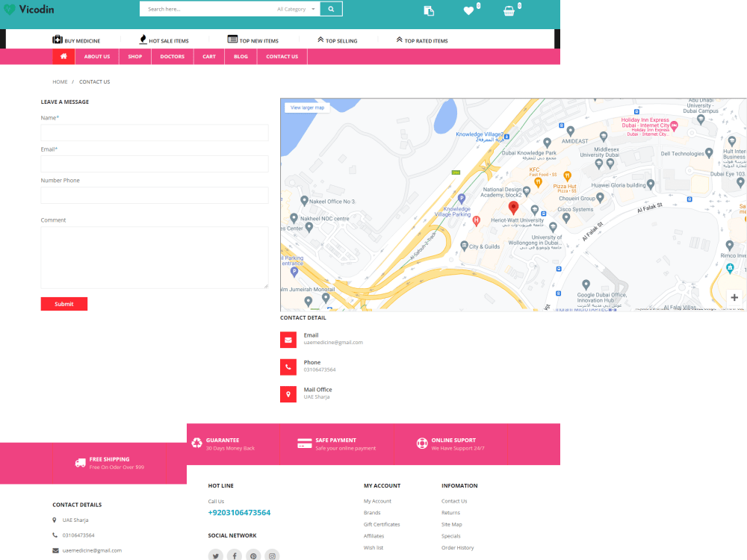This screenshot has width=747, height=560.
Task: Click the Vicodin logo
Action: pos(28,9)
